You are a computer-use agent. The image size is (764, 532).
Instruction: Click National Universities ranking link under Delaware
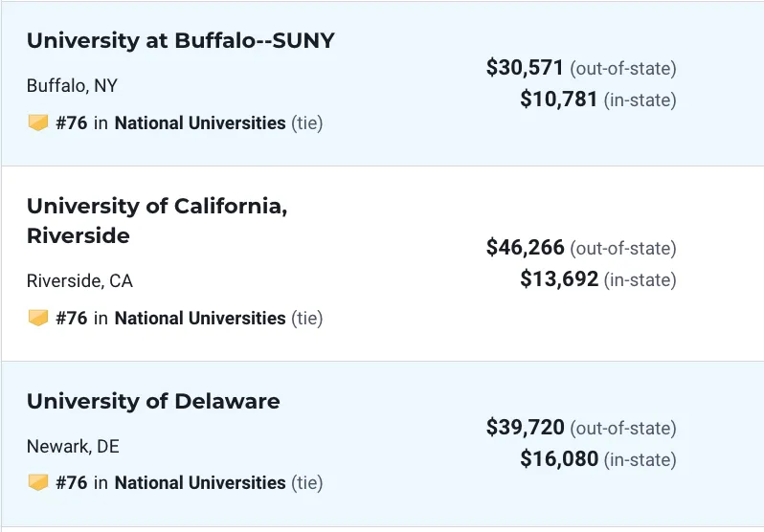coord(200,483)
